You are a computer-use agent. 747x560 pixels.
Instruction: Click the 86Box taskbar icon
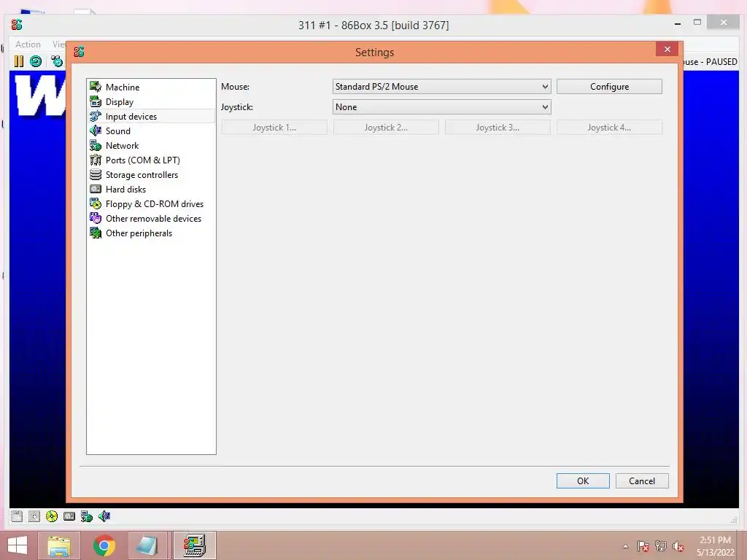click(194, 545)
